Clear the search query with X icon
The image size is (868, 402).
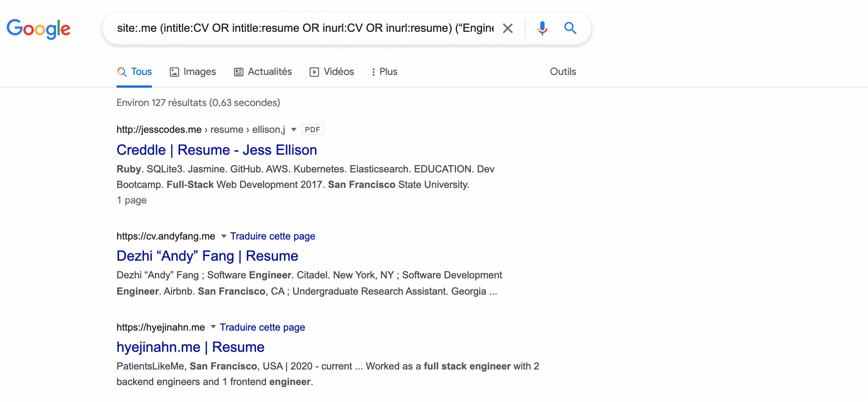(x=507, y=29)
